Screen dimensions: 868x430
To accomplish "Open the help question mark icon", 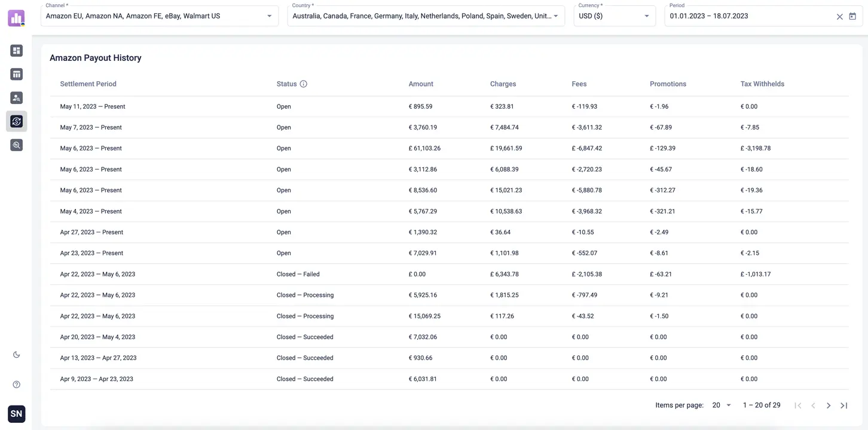I will 16,385.
